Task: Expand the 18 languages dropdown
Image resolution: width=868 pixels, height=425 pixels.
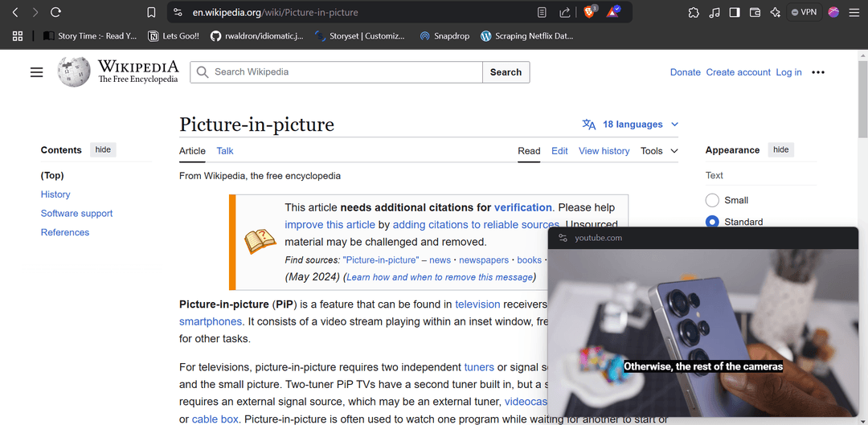Action: click(x=630, y=125)
